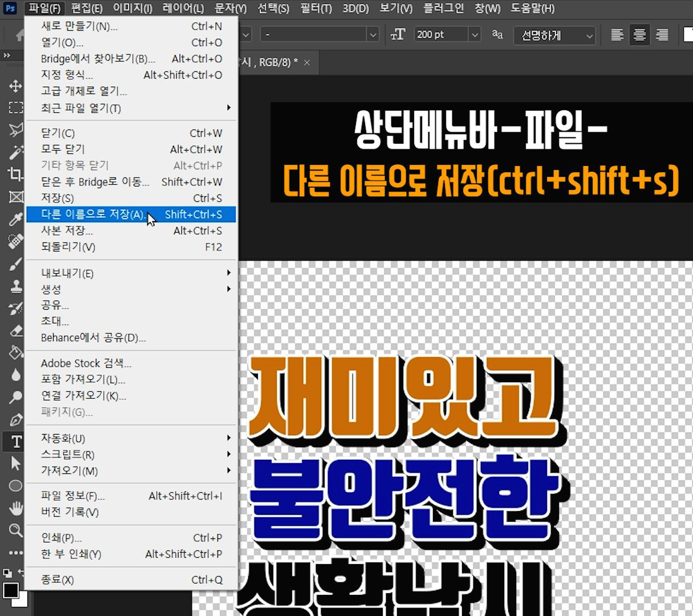The height and width of the screenshot is (616, 693).
Task: Choose 파일 정보(F) menu entry
Action: pos(131,496)
